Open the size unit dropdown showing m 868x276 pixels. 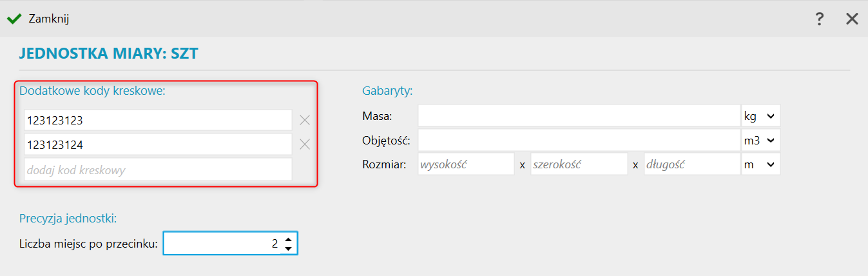point(761,164)
